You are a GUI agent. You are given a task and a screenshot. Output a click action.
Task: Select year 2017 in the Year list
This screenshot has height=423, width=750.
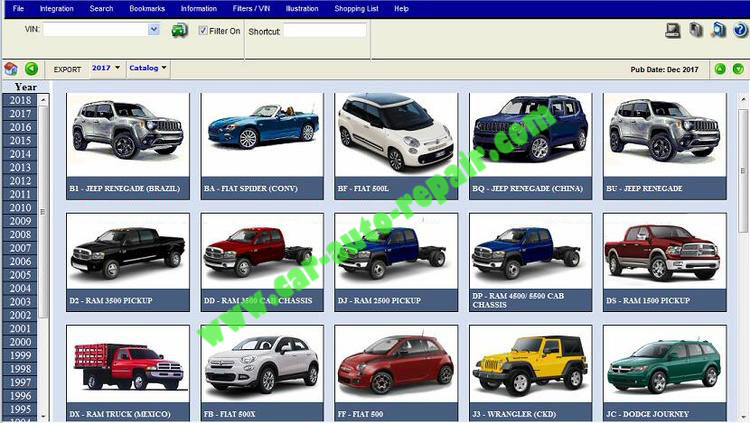coord(20,114)
